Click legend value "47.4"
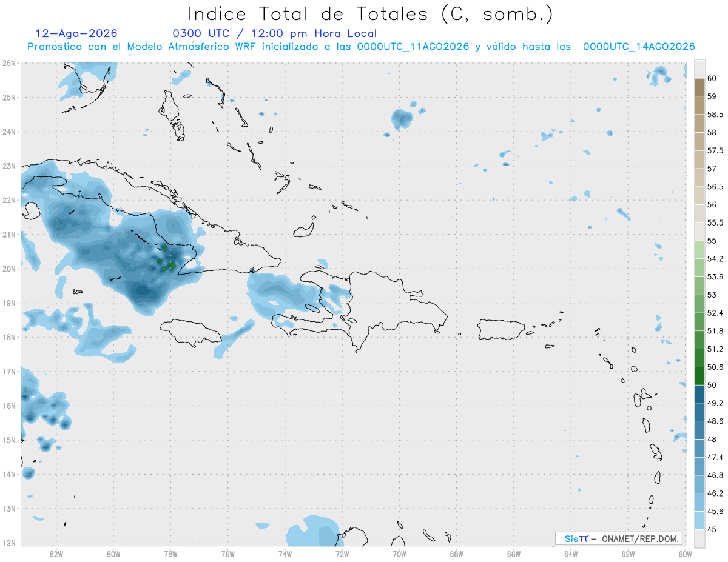The image size is (728, 562). point(715,457)
